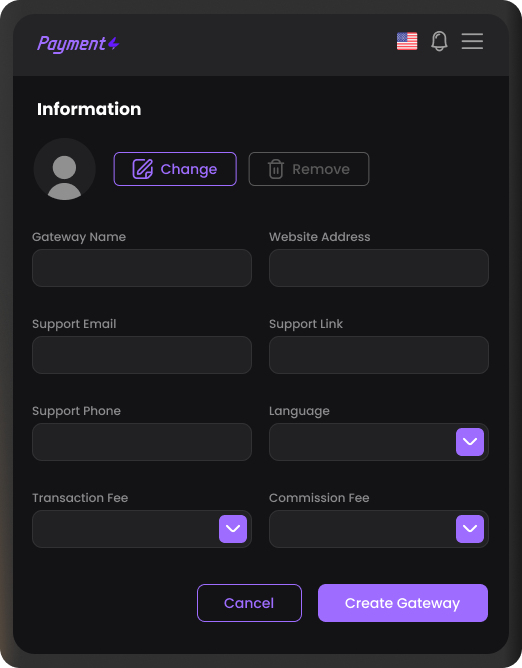522x668 pixels.
Task: Open the Language combo box field
Action: point(379,442)
